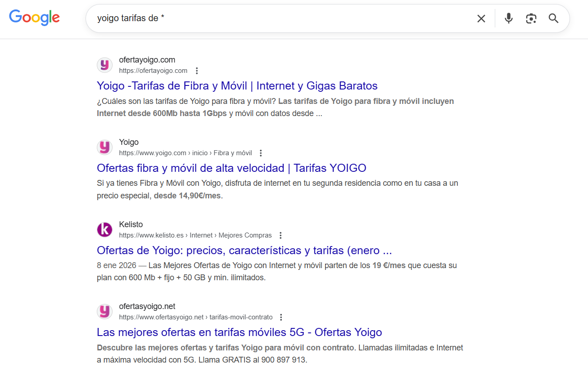Open the Yoigo fibra y móvil offers result
This screenshot has height=381, width=588.
click(x=231, y=168)
